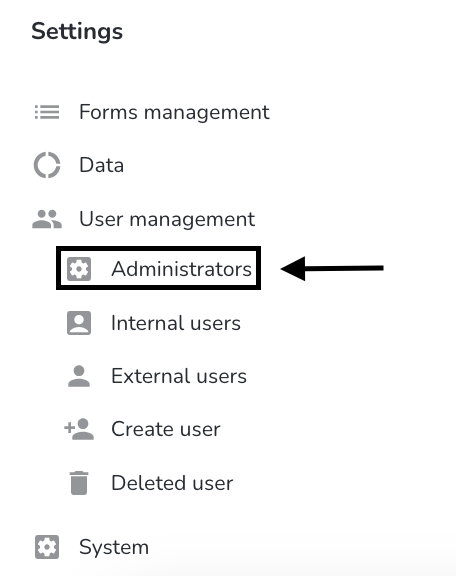Open the Administrators page
The height and width of the screenshot is (576, 456).
[182, 269]
